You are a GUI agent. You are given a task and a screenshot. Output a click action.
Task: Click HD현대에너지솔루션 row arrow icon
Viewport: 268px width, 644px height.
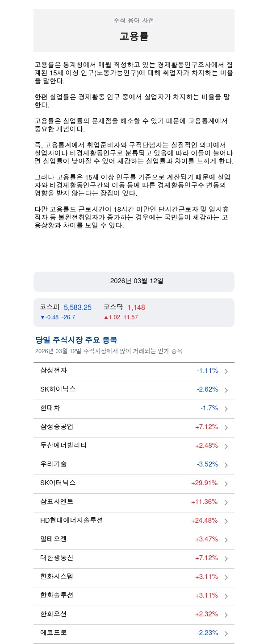pyautogui.click(x=226, y=521)
